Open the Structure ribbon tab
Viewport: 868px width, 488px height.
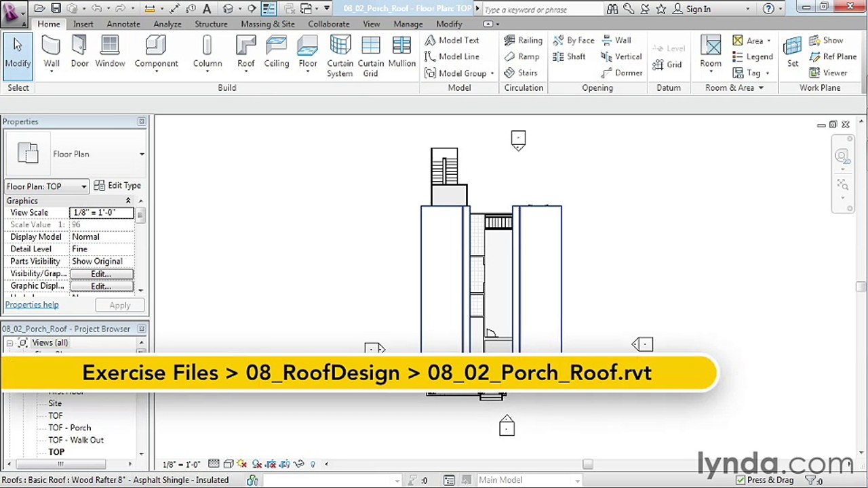(x=211, y=24)
